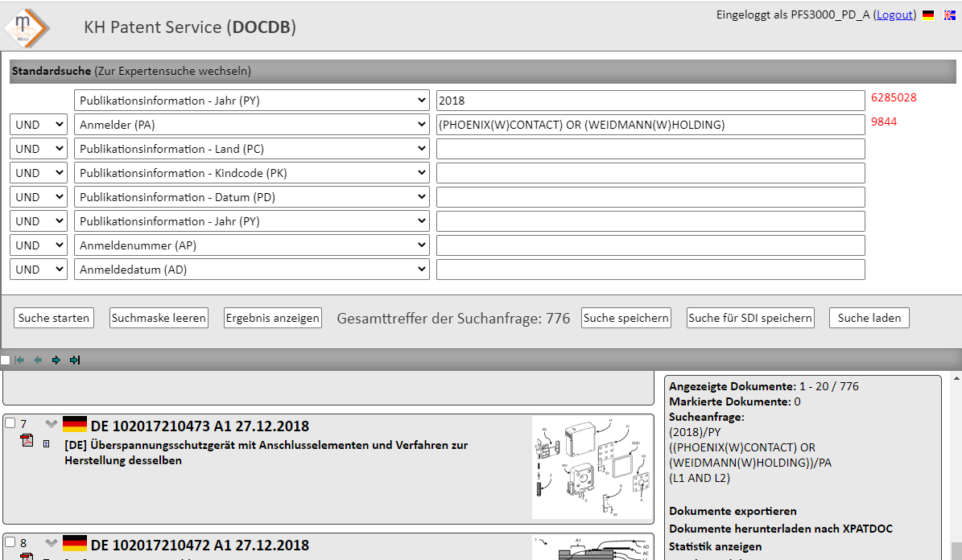962x560 pixels.
Task: Click Suche laden button
Action: 869,318
